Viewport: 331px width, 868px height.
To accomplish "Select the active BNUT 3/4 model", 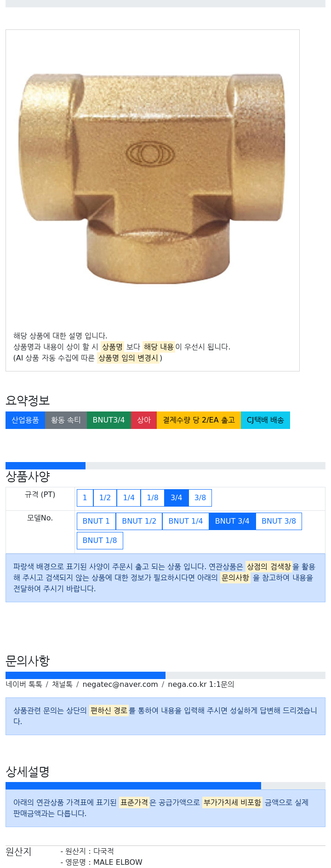I will pyautogui.click(x=232, y=521).
